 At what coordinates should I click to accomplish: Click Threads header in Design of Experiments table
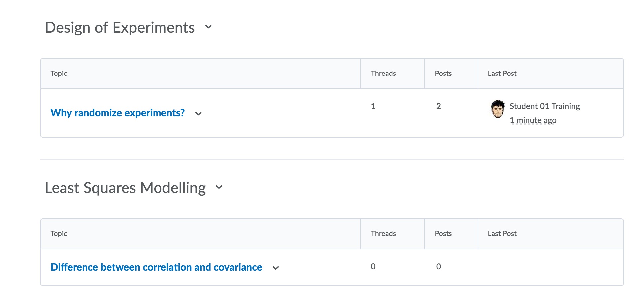point(383,74)
